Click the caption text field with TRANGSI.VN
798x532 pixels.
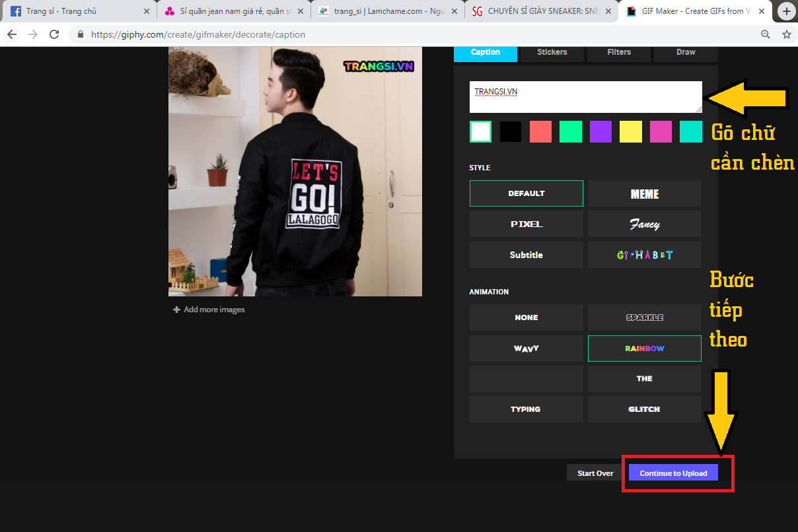pyautogui.click(x=585, y=97)
